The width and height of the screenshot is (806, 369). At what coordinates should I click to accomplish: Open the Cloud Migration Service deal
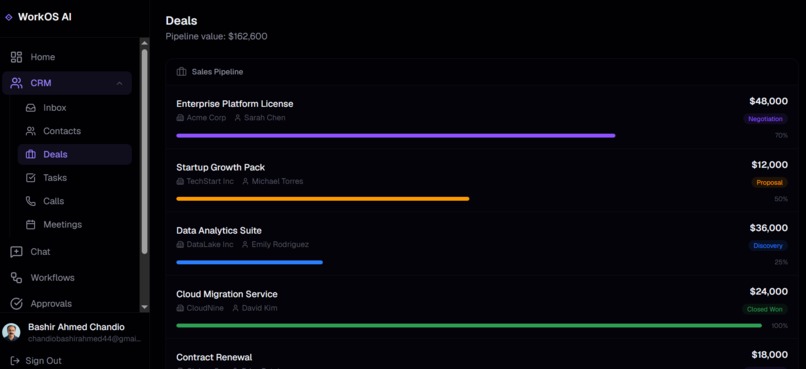click(x=227, y=294)
